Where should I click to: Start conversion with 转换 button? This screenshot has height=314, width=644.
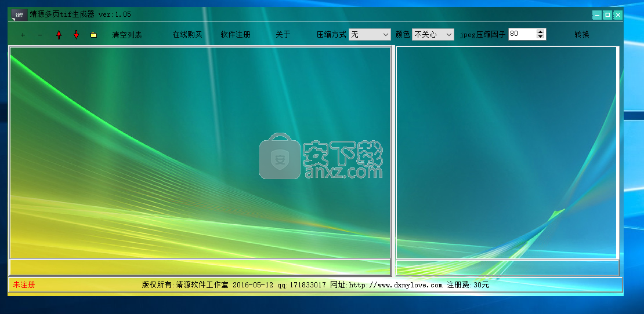pos(581,34)
